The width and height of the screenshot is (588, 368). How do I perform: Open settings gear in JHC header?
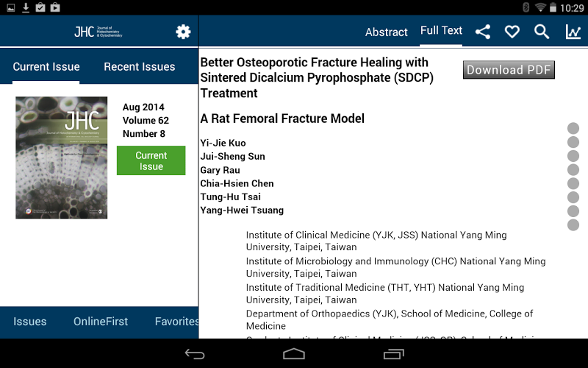click(183, 32)
